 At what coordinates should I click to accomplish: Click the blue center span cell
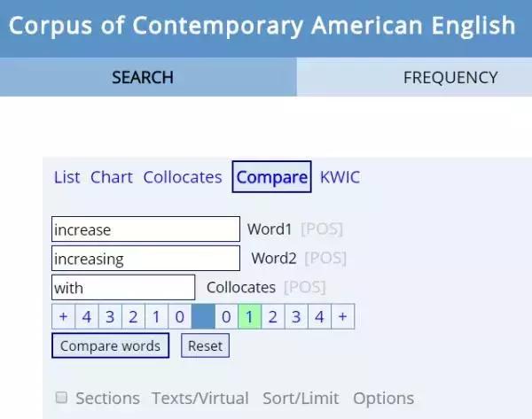point(203,317)
